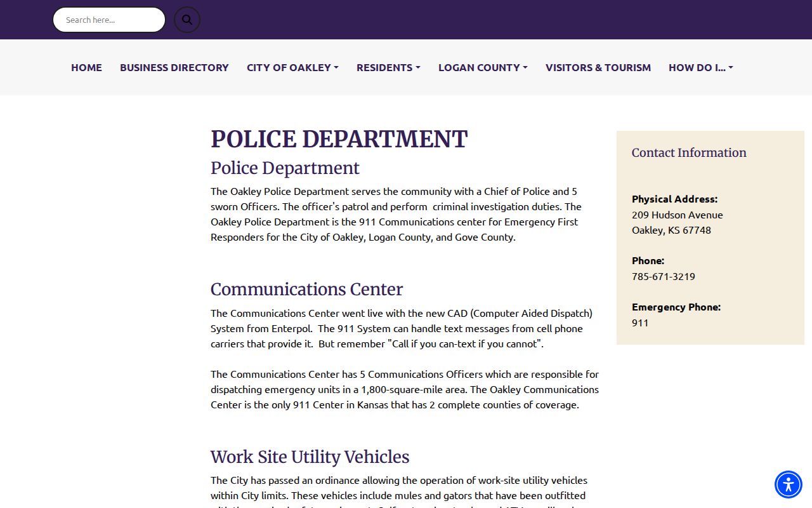Click the 'Emergency Phone:' label
This screenshot has width=812, height=508.
676,307
